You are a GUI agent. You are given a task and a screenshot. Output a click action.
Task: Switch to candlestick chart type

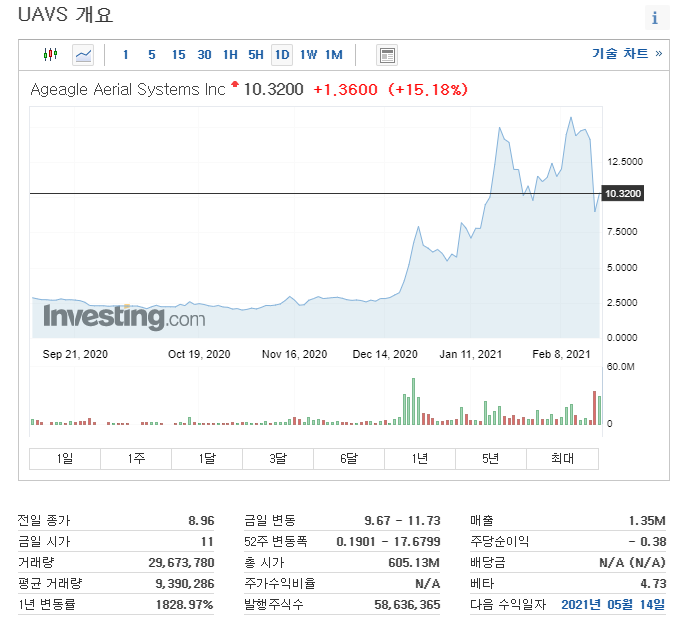click(51, 55)
